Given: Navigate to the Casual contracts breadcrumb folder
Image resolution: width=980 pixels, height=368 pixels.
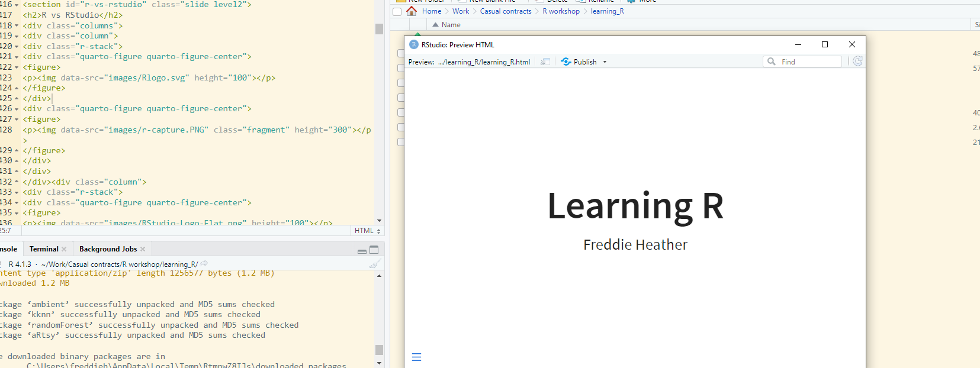Looking at the screenshot, I should (506, 11).
